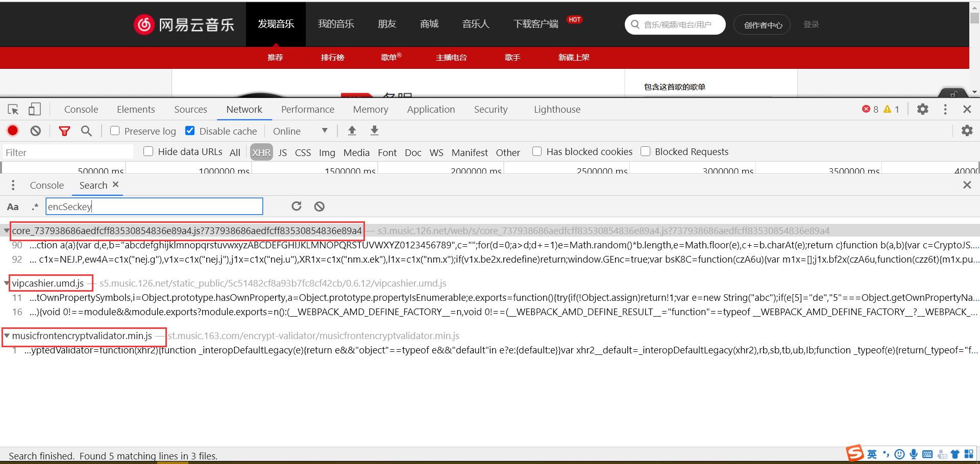
Task: Open the Memory tab
Action: coord(371,109)
